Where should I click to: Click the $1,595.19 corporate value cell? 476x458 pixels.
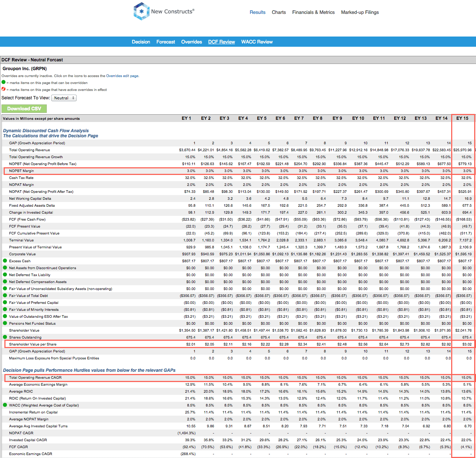click(463, 254)
